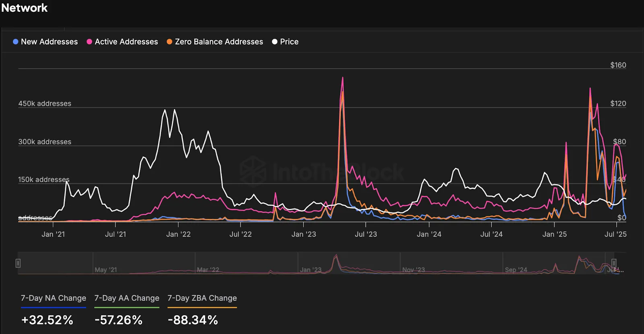Click the orange Zero Balance Addresses dot
644x334 pixels.
pyautogui.click(x=169, y=42)
